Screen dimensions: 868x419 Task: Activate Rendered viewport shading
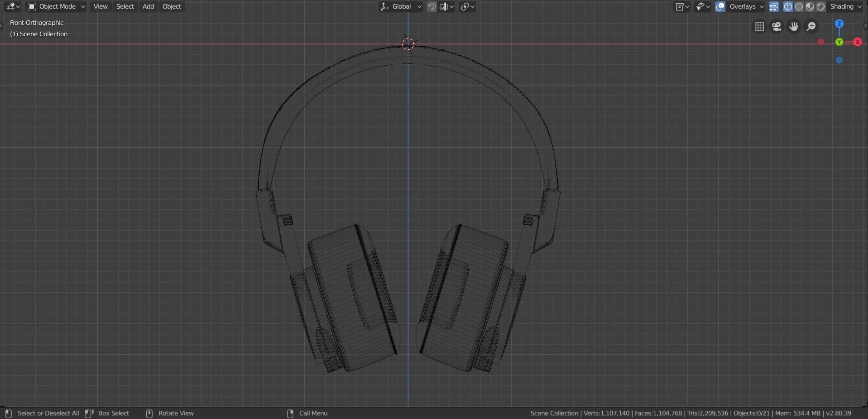820,6
